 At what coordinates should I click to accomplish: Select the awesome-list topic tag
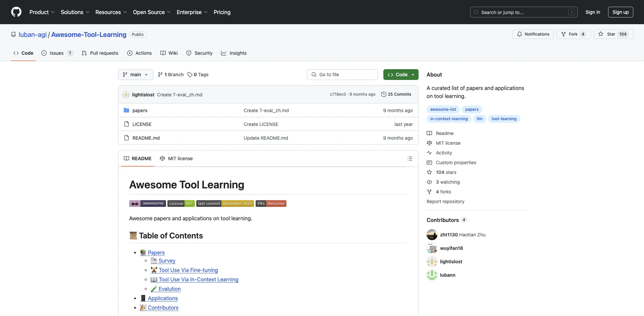(x=443, y=109)
